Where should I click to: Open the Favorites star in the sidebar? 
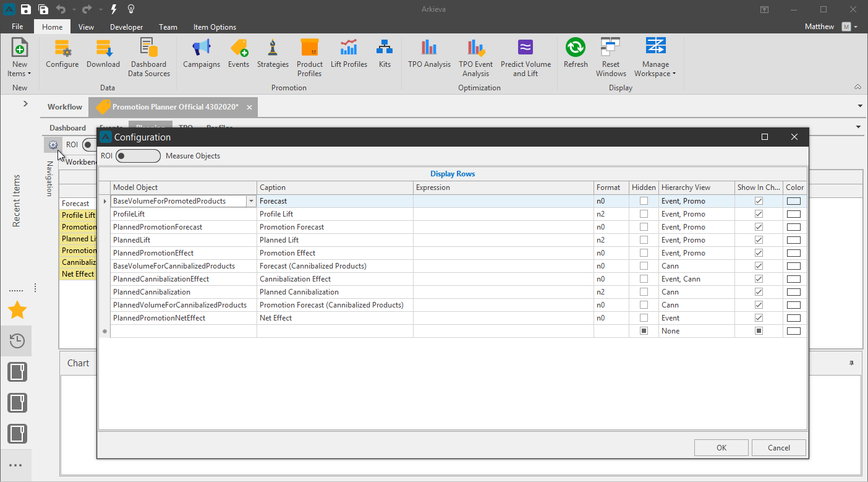pyautogui.click(x=17, y=310)
